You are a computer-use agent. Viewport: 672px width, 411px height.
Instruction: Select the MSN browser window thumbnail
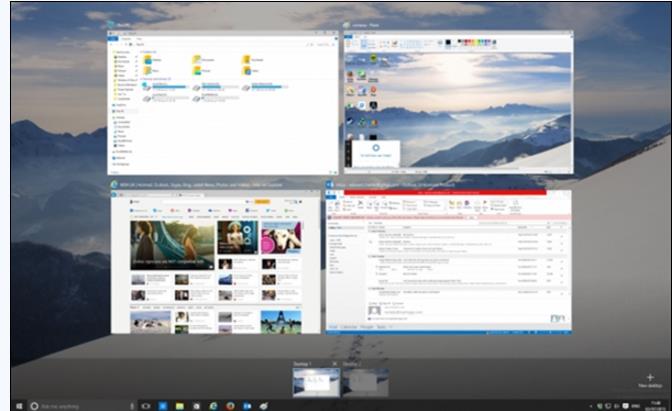(216, 262)
